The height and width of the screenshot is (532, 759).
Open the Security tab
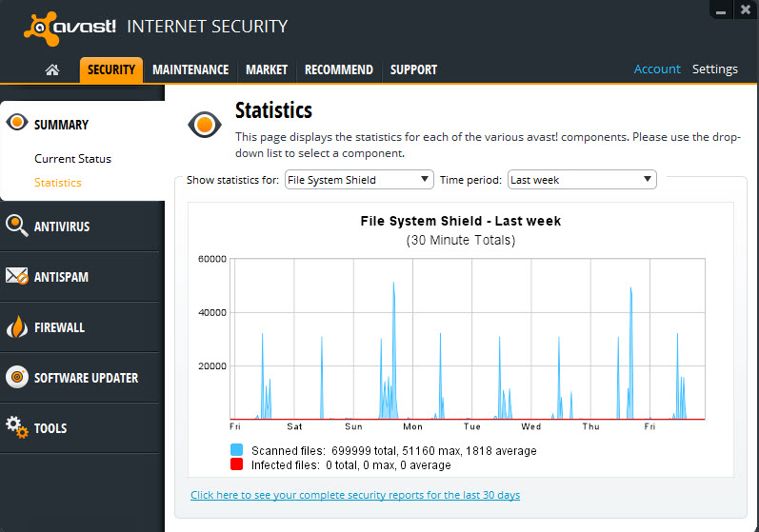point(111,69)
